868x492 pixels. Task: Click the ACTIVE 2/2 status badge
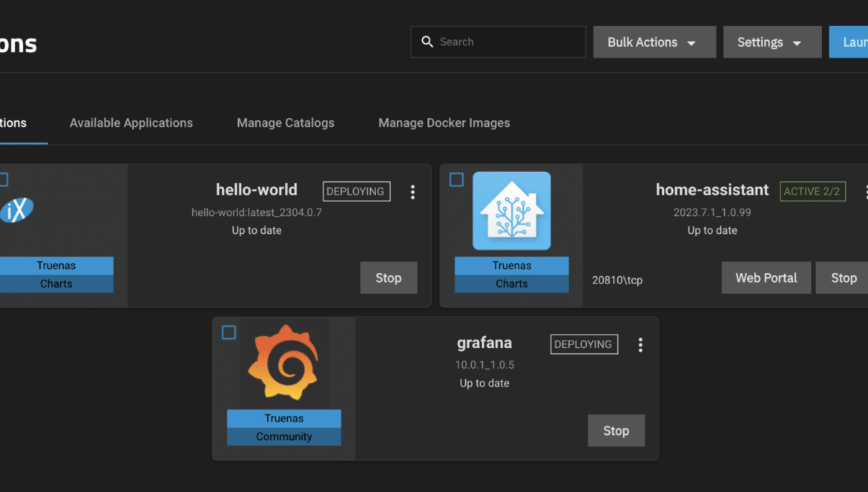point(812,191)
